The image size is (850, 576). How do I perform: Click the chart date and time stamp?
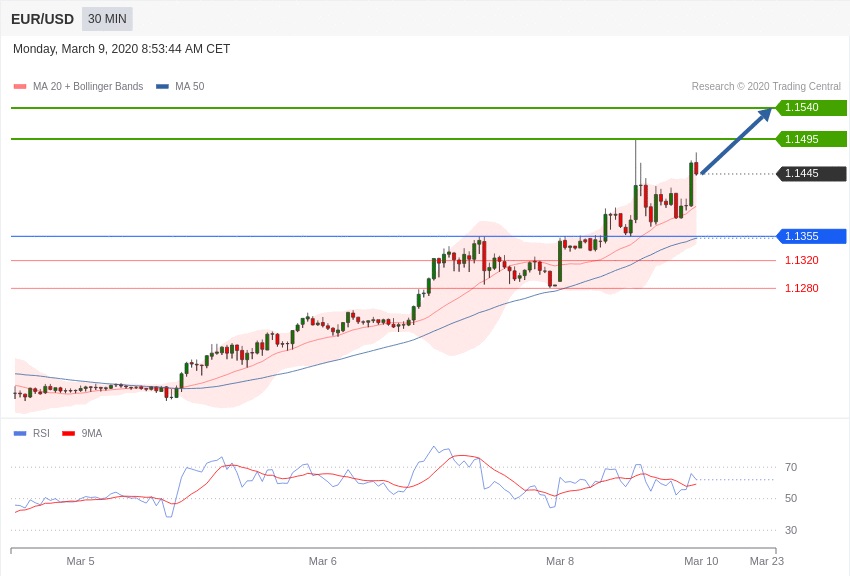[x=121, y=49]
